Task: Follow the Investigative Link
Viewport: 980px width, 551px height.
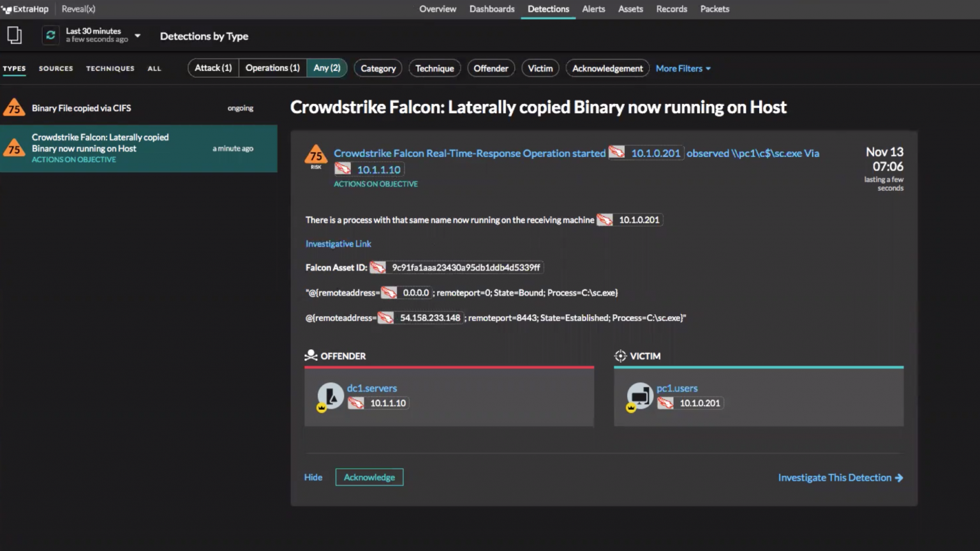Action: pyautogui.click(x=338, y=243)
